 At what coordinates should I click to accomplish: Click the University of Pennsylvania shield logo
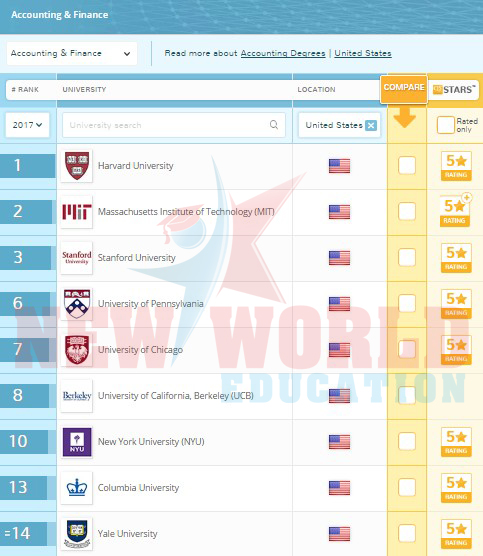coord(77,304)
